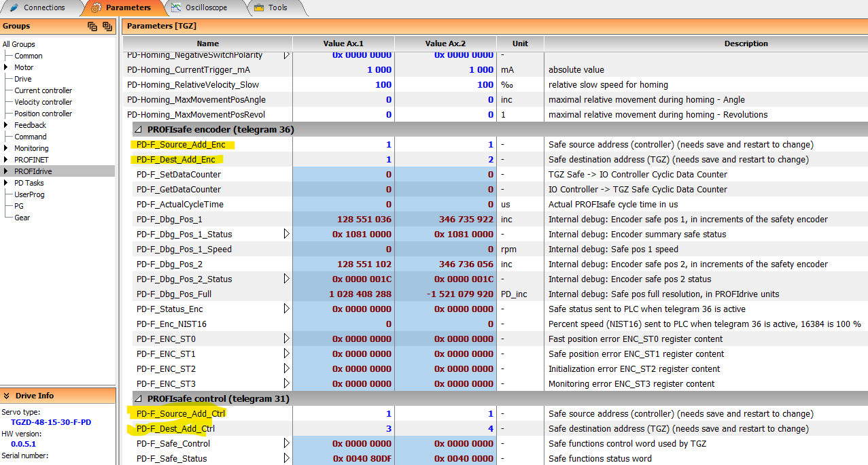The image size is (868, 465).
Task: Select the PD-F_Enc_NIST16 parameter name
Action: pos(171,324)
